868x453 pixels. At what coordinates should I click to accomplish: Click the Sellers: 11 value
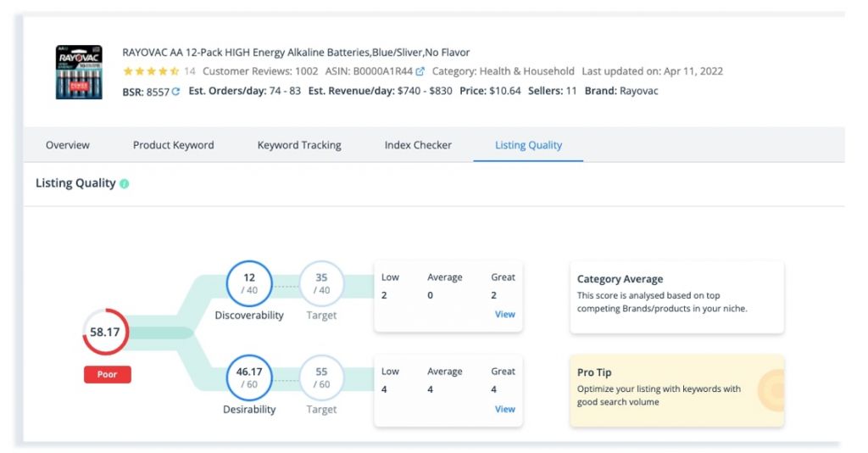coord(552,91)
